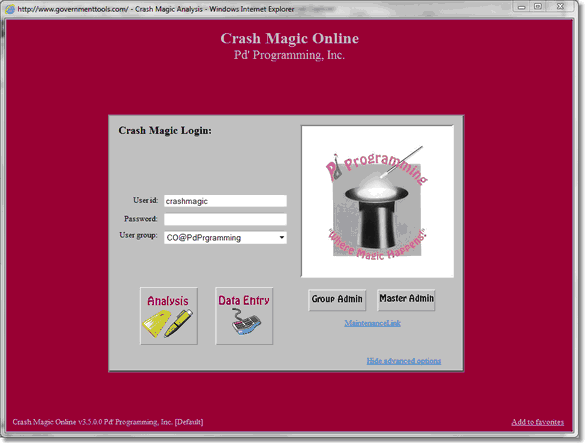
Task: Click Pd' Programming, Inc. subtitle text
Action: pos(289,55)
